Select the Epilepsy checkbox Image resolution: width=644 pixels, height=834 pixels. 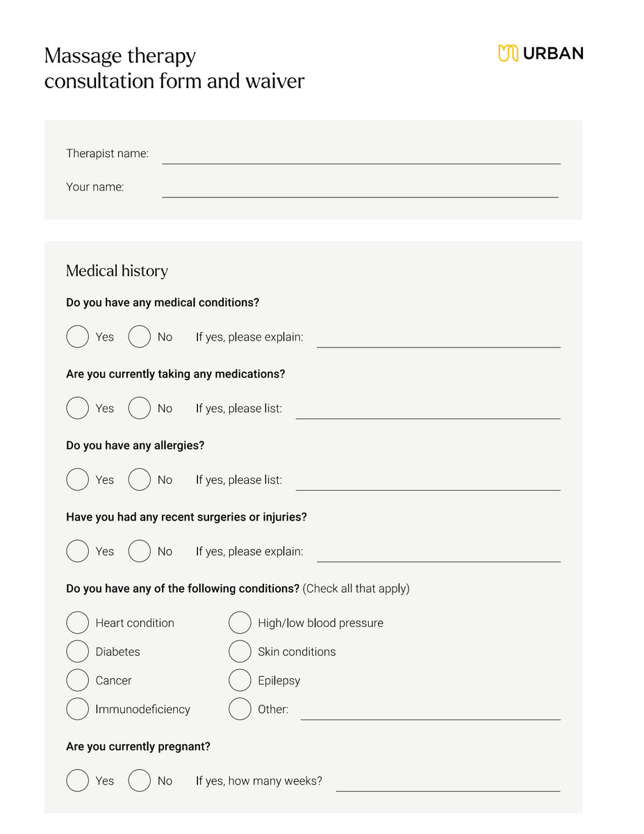coord(240,680)
